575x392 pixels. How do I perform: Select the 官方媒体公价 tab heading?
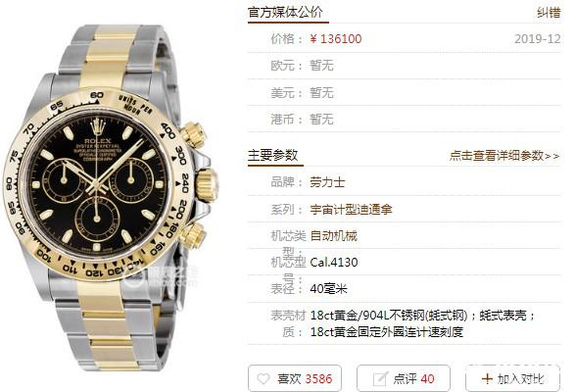[285, 13]
